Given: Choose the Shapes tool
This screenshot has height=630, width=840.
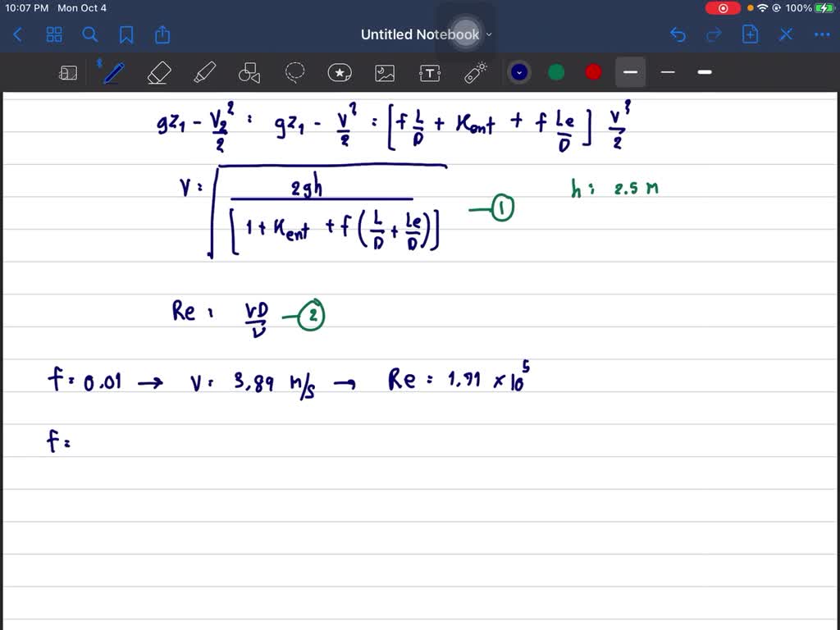Looking at the screenshot, I should [249, 73].
